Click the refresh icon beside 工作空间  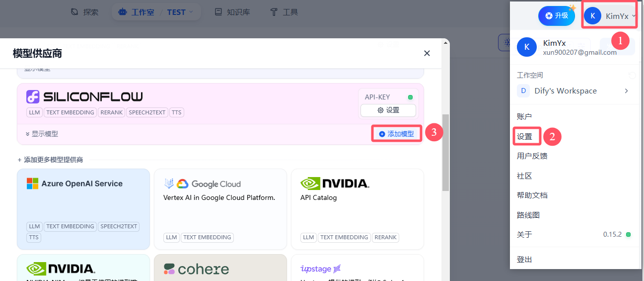632,76
